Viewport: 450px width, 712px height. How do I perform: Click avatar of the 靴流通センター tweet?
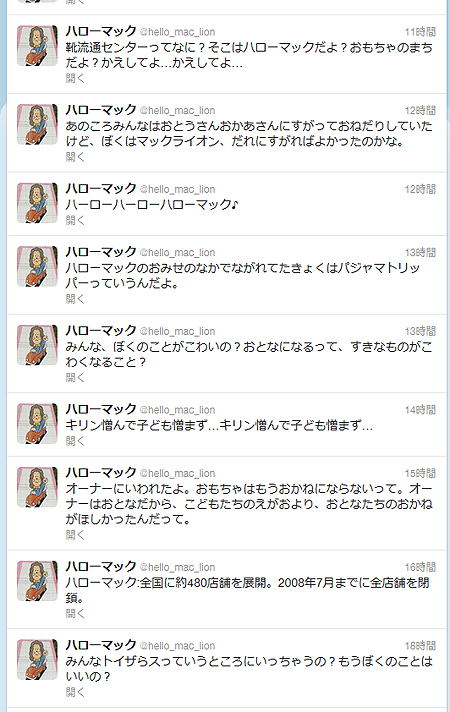[38, 46]
